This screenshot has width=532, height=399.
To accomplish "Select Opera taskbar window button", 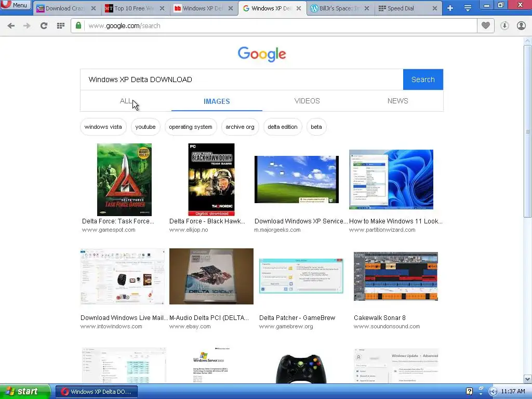I will [96, 392].
